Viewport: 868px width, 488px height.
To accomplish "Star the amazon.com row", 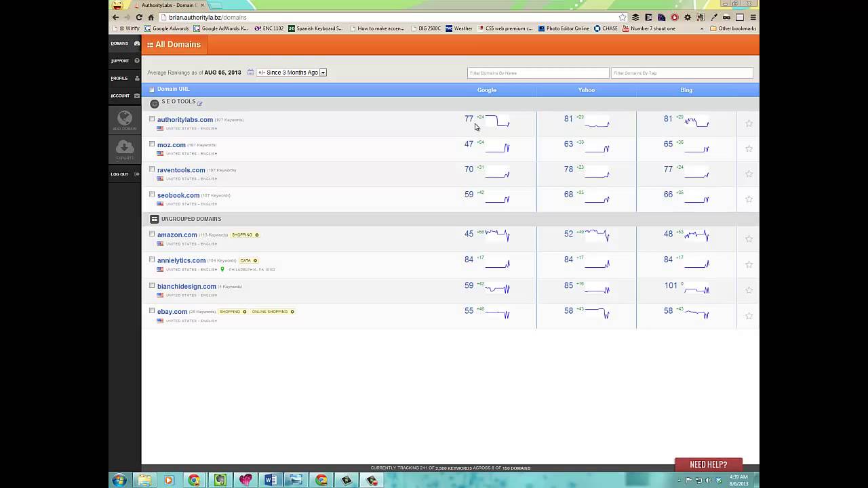I will [x=749, y=239].
